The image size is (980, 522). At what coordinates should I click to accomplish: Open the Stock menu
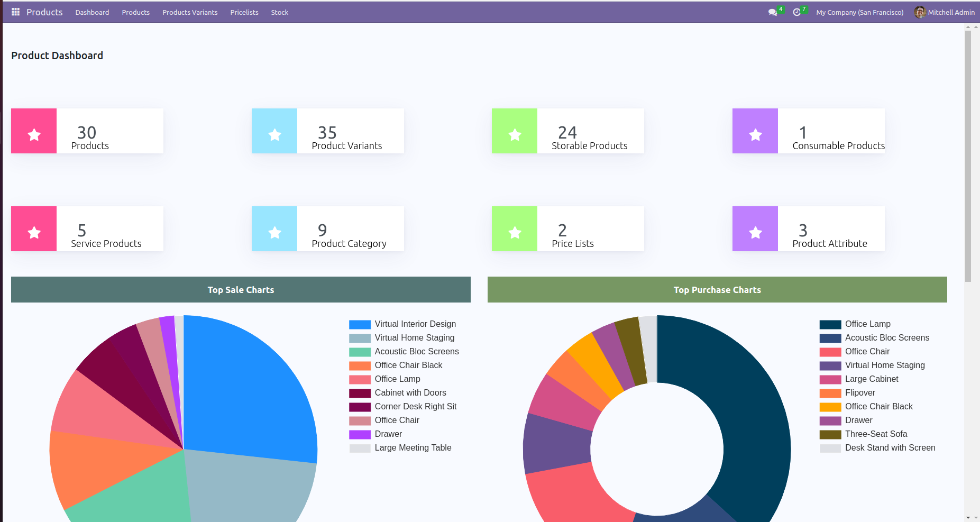point(280,12)
